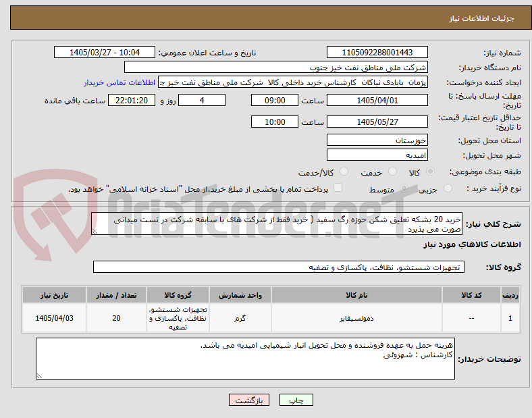Click the نام کالا column header
Viewport: 532px width, 418px height.
click(356, 295)
